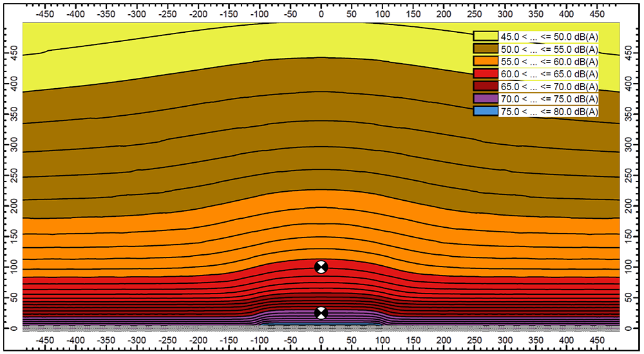Image resolution: width=644 pixels, height=354 pixels.
Task: Choose the dark red 65–70 dB(A) legend swatch
Action: (485, 86)
